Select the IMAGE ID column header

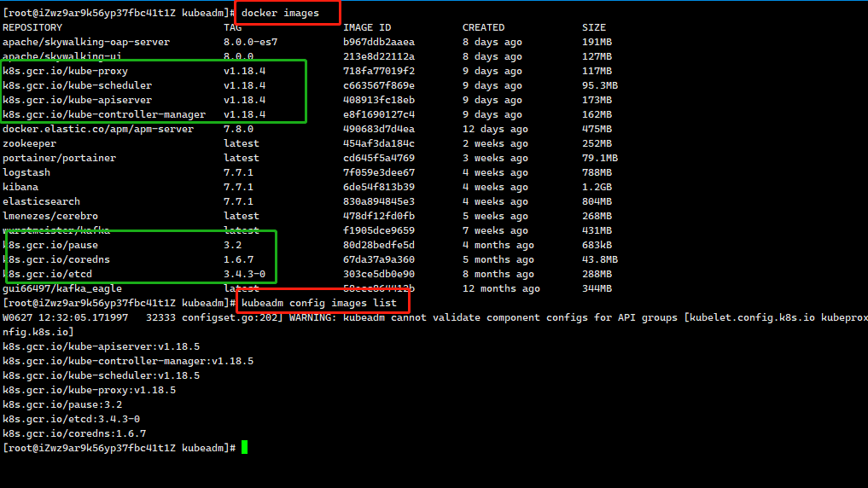coord(367,27)
